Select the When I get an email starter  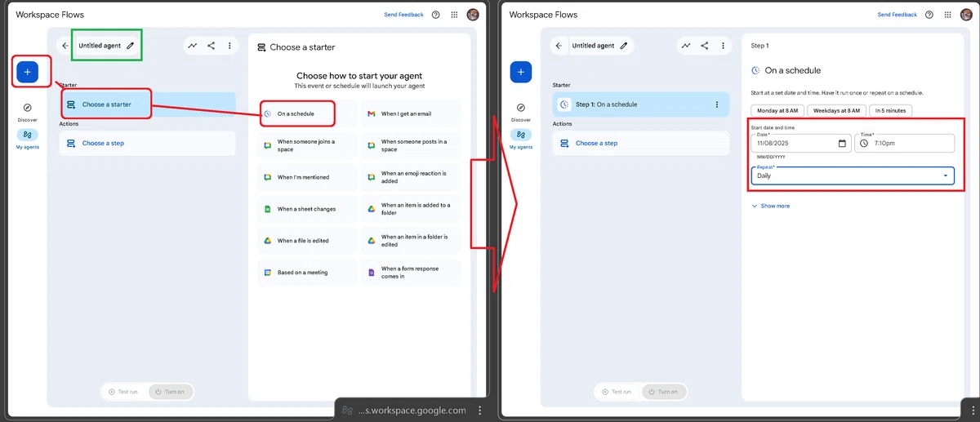click(412, 113)
